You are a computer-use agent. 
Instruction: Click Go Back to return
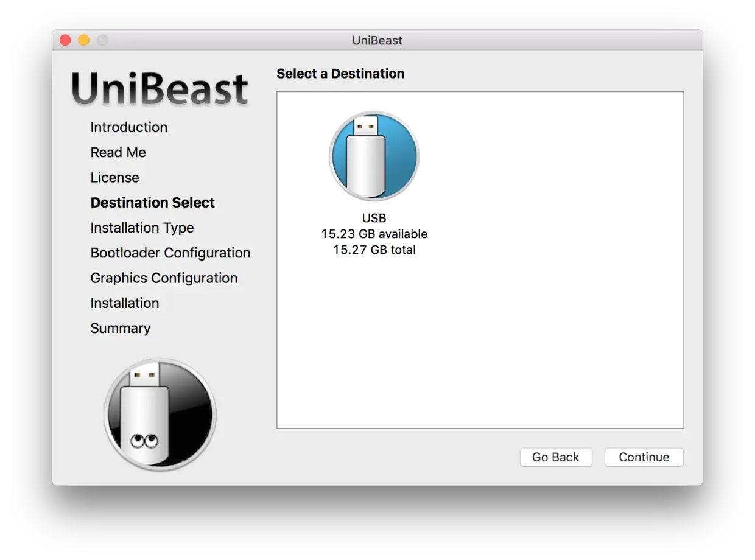tap(555, 457)
